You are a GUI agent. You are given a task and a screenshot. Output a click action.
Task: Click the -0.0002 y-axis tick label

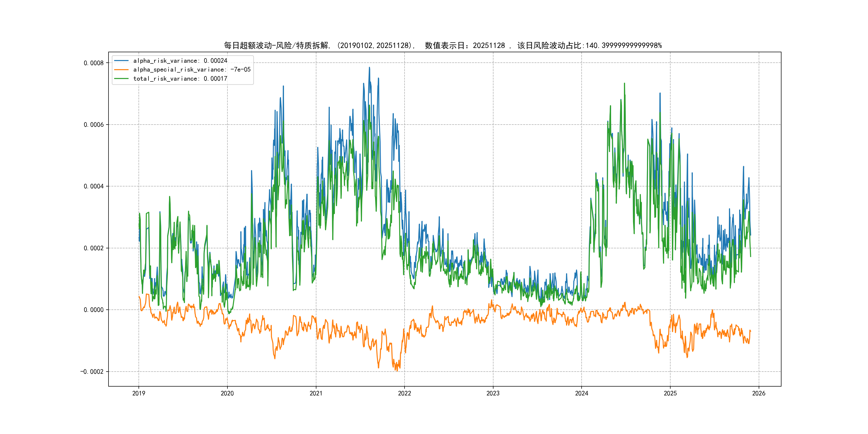[92, 372]
